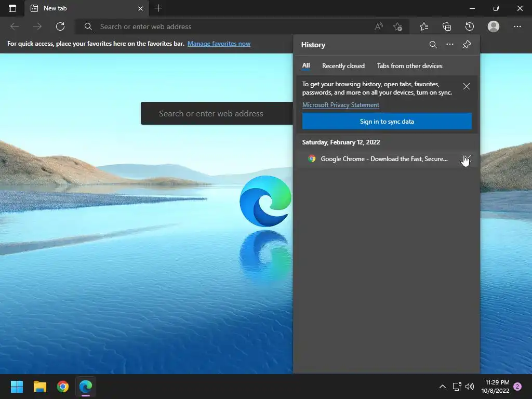Open Windows Start menu
532x399 pixels.
point(17,387)
